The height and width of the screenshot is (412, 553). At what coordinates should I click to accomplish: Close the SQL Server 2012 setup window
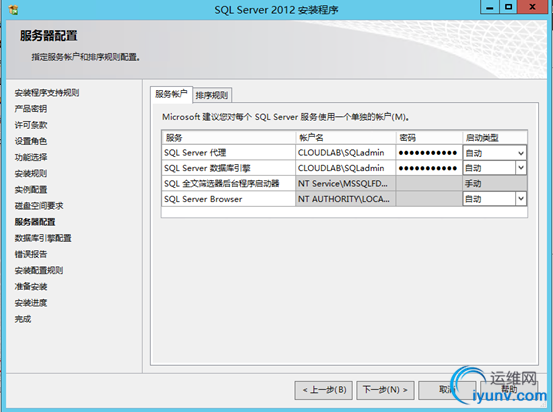[533, 7]
